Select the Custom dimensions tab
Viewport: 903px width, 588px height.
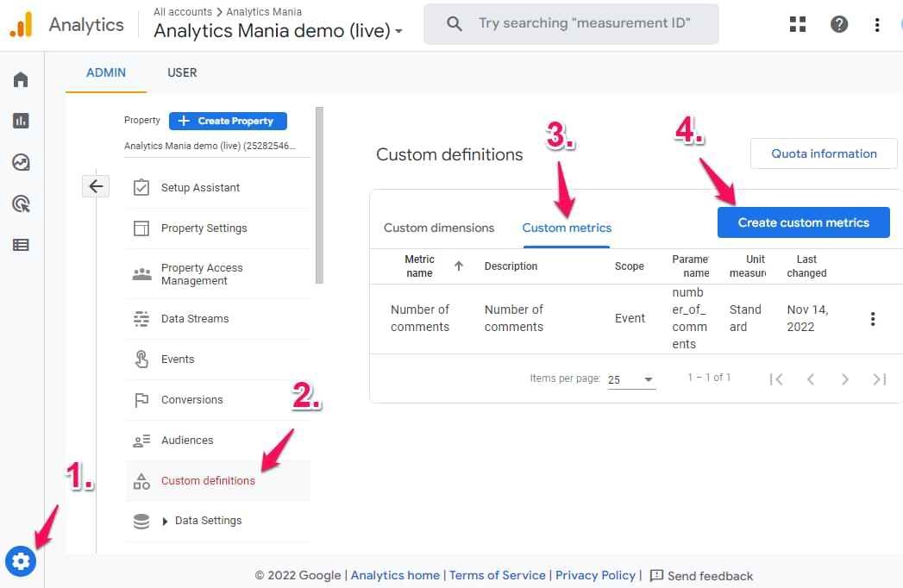[439, 228]
